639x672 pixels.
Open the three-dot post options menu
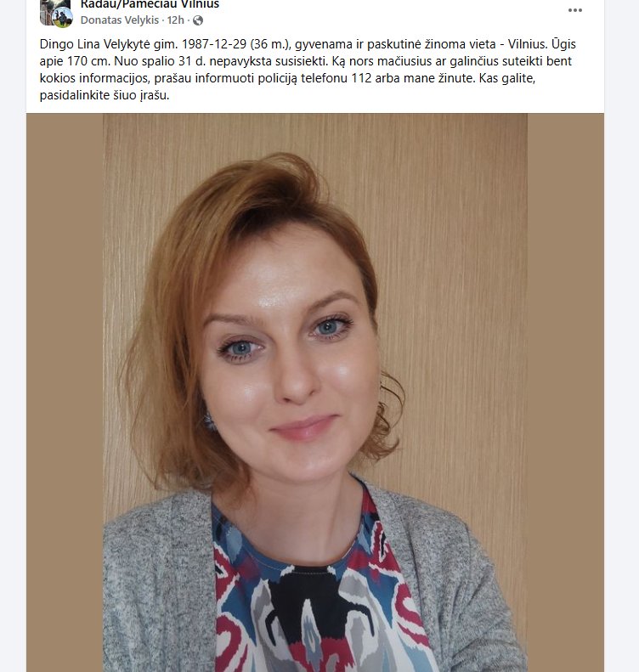pyautogui.click(x=574, y=10)
